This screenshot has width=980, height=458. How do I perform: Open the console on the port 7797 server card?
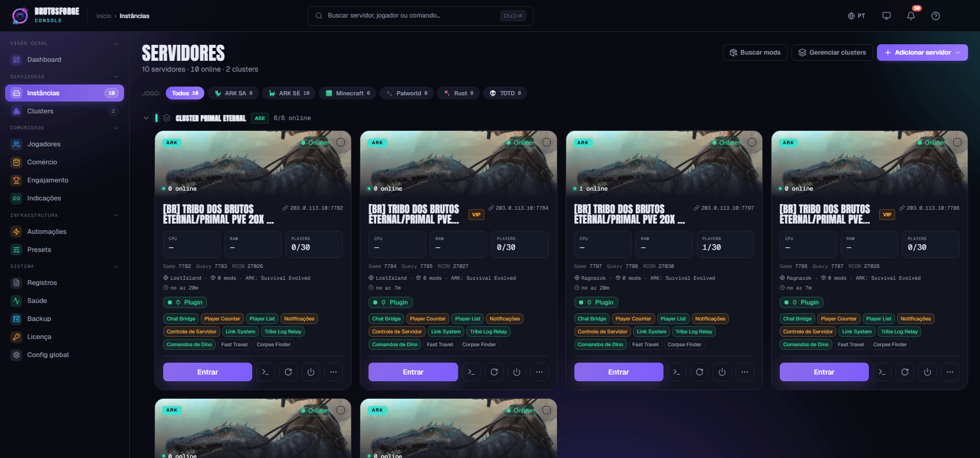(677, 372)
